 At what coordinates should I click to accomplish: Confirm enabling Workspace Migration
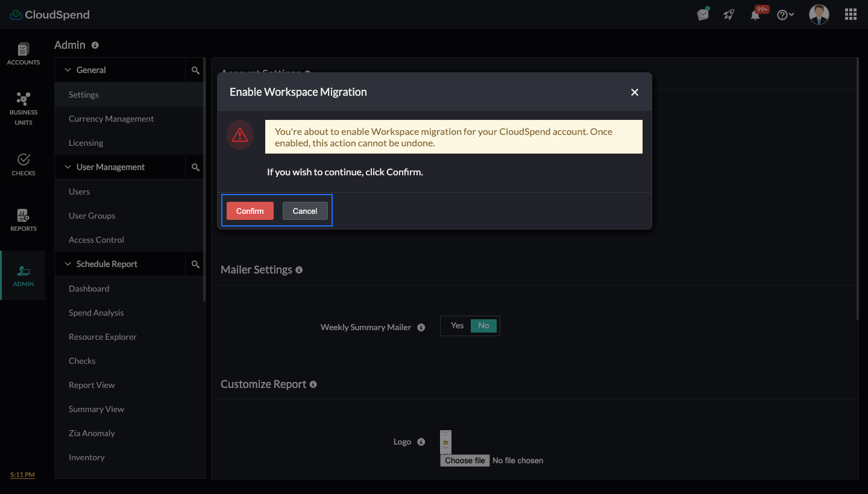point(250,211)
